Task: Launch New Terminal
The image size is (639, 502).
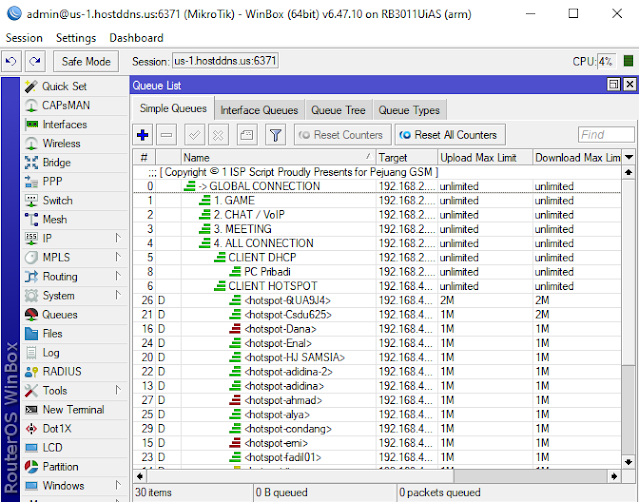Action: [x=73, y=410]
